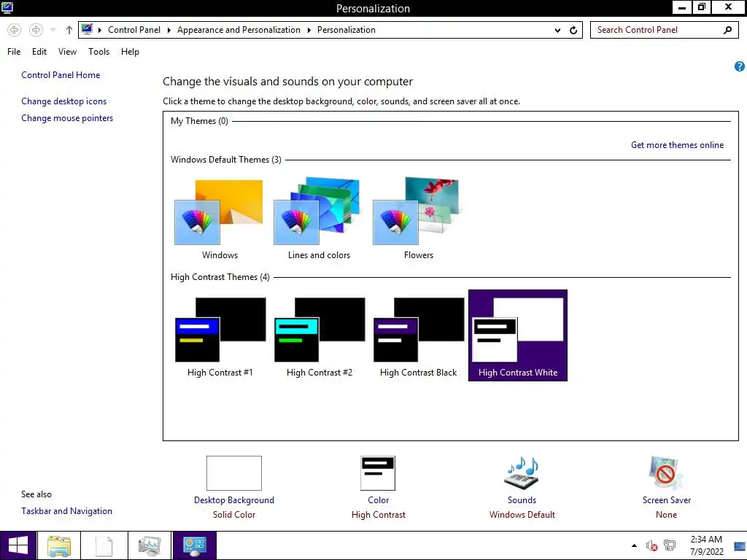Select Appearance and Personalization breadcrumb
This screenshot has width=747, height=560.
[239, 29]
